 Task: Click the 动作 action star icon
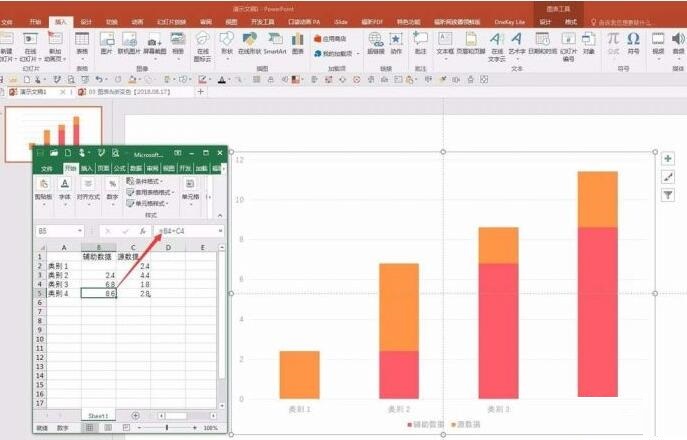(x=396, y=43)
